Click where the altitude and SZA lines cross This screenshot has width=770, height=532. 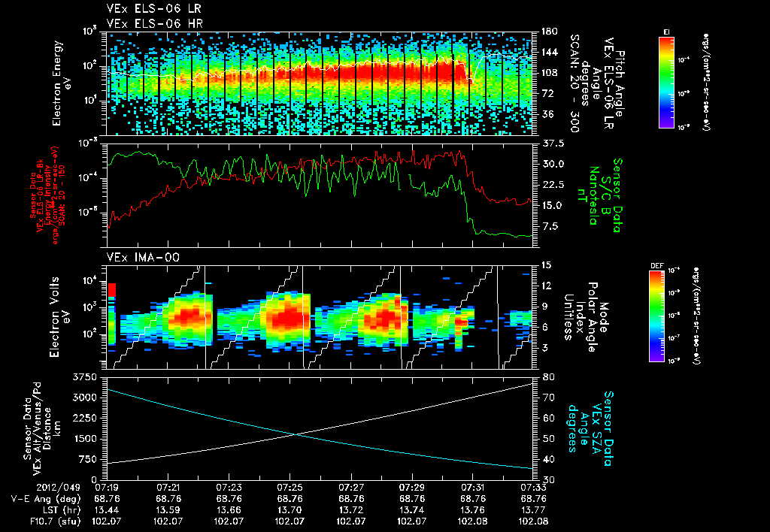(296, 434)
